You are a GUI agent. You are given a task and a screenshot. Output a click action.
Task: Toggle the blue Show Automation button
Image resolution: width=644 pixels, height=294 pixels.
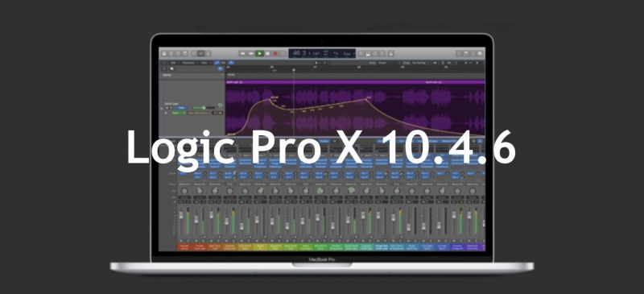coord(217,63)
